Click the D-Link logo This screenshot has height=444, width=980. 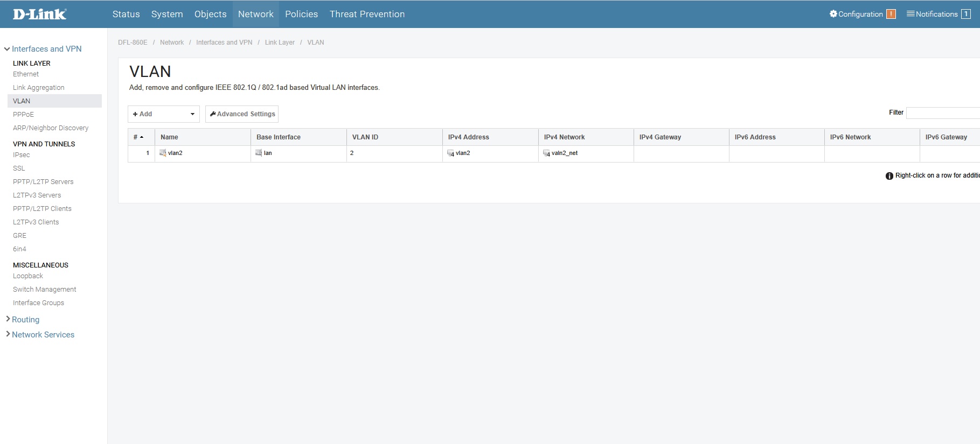pyautogui.click(x=39, y=15)
